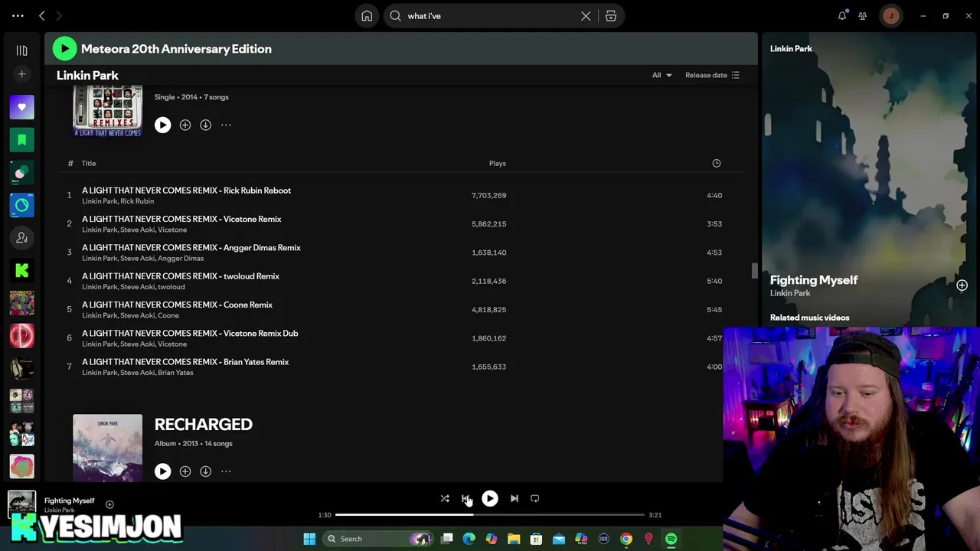Image resolution: width=980 pixels, height=551 pixels.
Task: Click the search box with 'what i've'
Action: tap(492, 16)
